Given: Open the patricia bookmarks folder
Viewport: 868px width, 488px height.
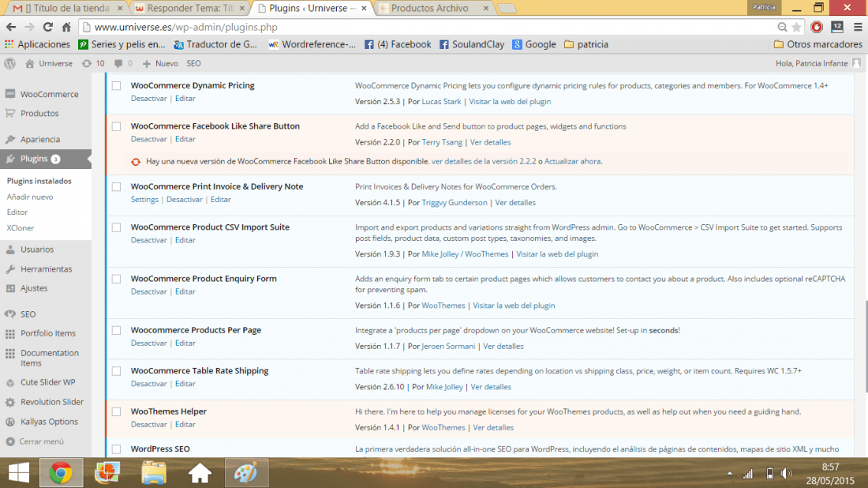Looking at the screenshot, I should [x=586, y=44].
